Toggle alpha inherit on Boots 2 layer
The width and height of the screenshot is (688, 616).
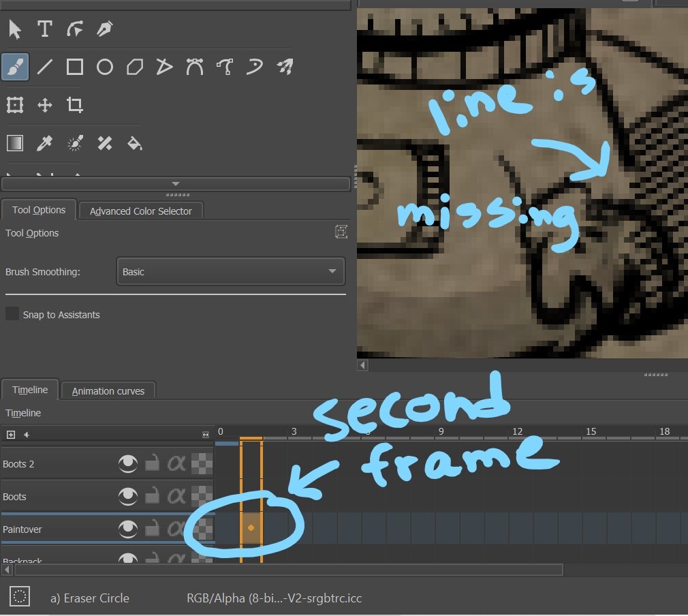point(176,463)
